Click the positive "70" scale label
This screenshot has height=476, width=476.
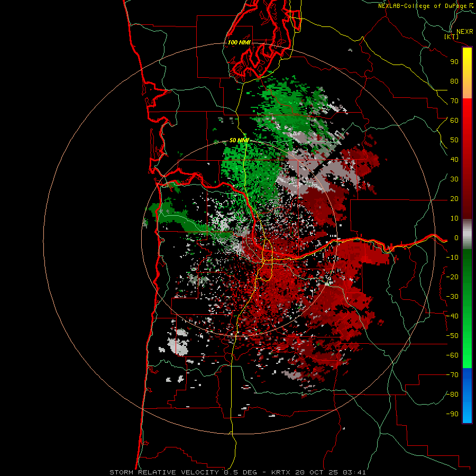tap(454, 101)
